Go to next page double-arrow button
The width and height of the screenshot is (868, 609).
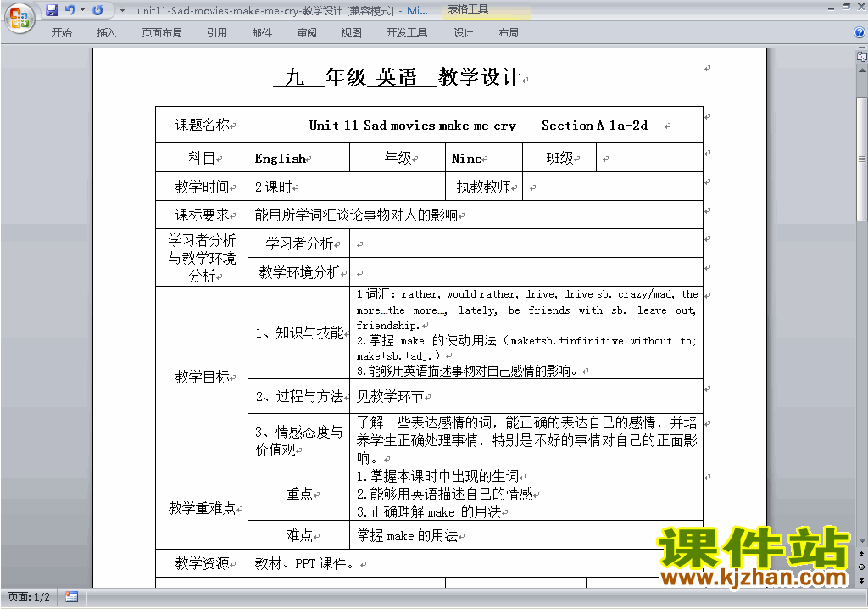[861, 580]
